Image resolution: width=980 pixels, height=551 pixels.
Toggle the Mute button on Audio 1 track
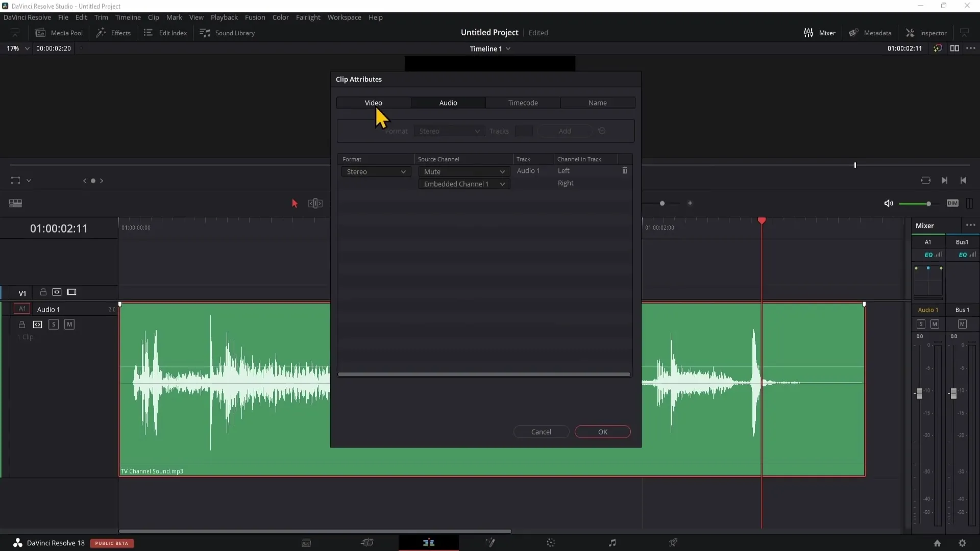pyautogui.click(x=69, y=323)
